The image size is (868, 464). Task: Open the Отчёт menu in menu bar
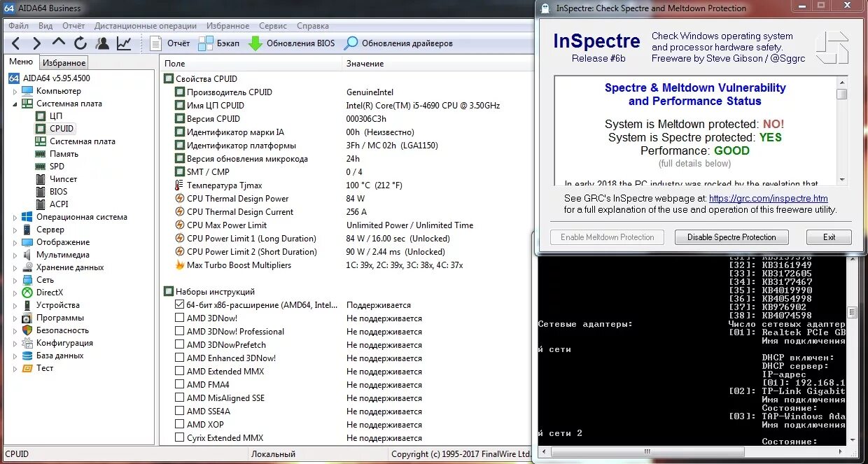[73, 26]
